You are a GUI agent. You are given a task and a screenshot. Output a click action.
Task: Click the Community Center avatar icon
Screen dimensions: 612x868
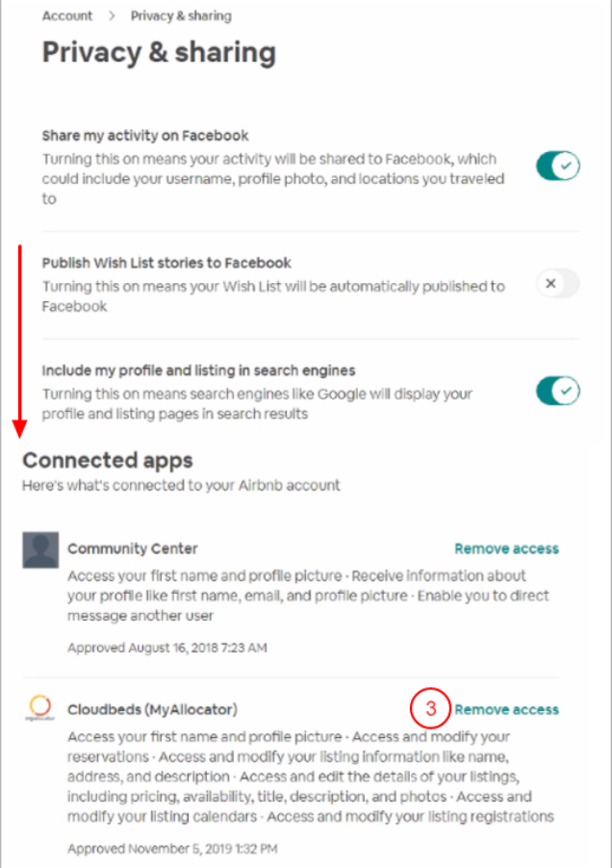(x=40, y=549)
